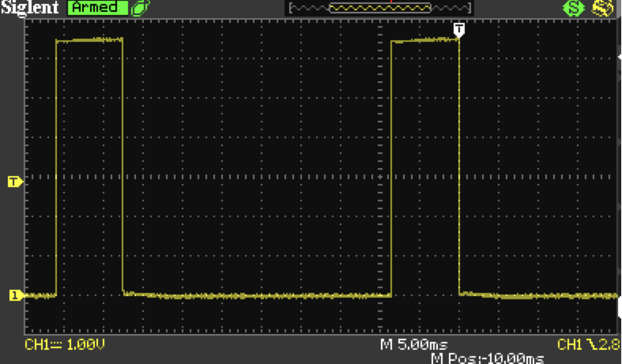622x364 pixels.
Task: Click the waveform memory overview bar at top
Action: (380, 8)
